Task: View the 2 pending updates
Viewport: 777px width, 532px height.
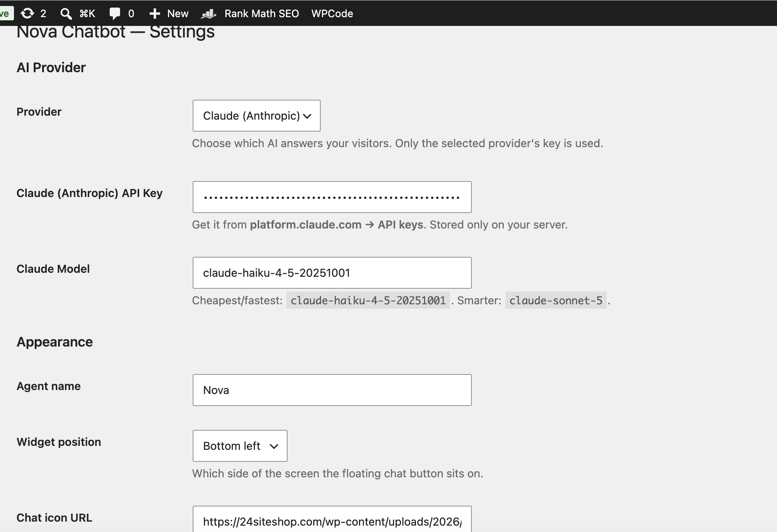Action: click(43, 14)
